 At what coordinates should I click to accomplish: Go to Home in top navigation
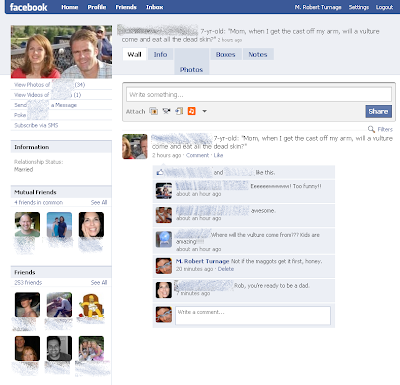point(70,7)
